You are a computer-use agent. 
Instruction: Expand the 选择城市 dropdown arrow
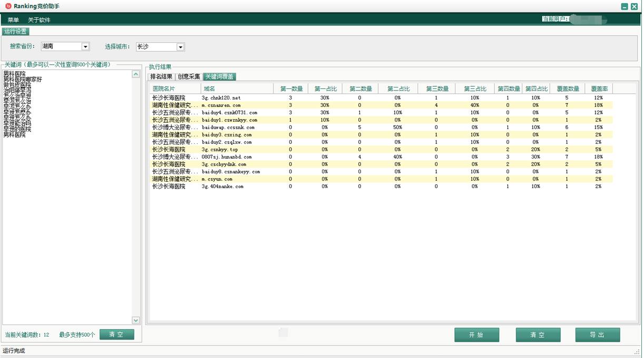(180, 47)
